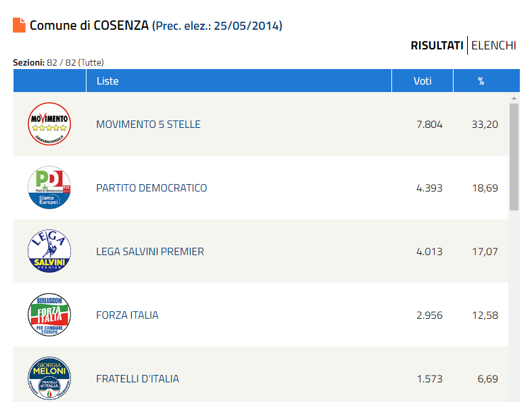
Task: Open the FRATELLI D'ITALIA list link
Action: 137,378
